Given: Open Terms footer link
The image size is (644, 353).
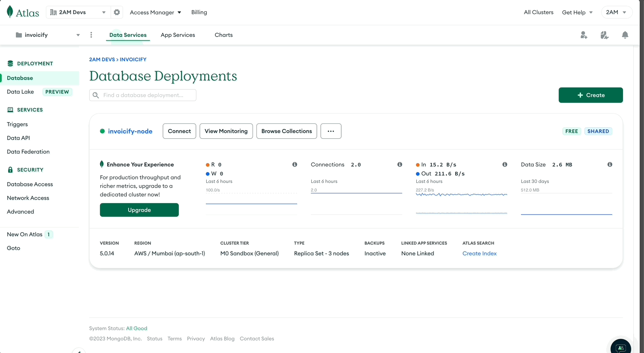Looking at the screenshot, I should pos(175,339).
